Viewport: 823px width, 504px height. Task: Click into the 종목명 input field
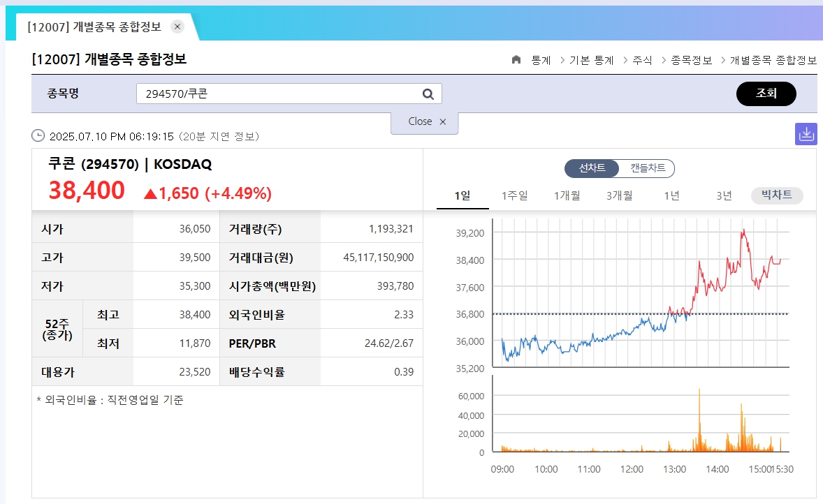point(289,94)
